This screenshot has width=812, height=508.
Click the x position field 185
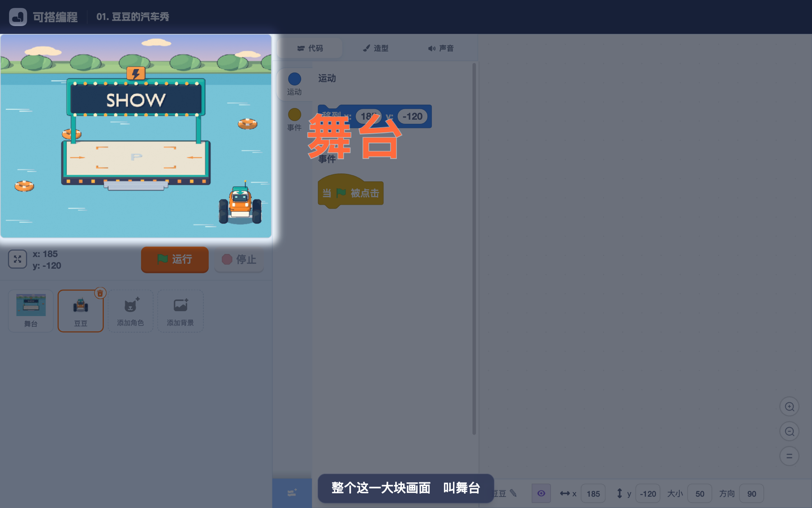point(593,494)
